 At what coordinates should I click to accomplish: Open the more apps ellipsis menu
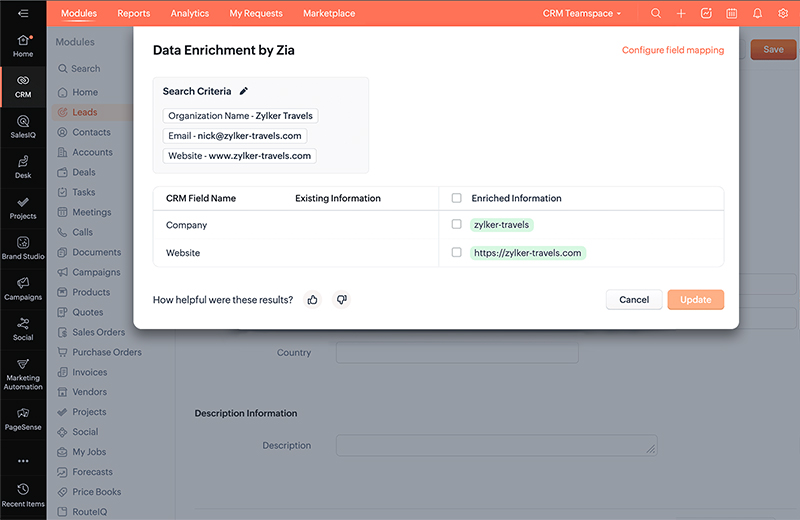(23, 461)
